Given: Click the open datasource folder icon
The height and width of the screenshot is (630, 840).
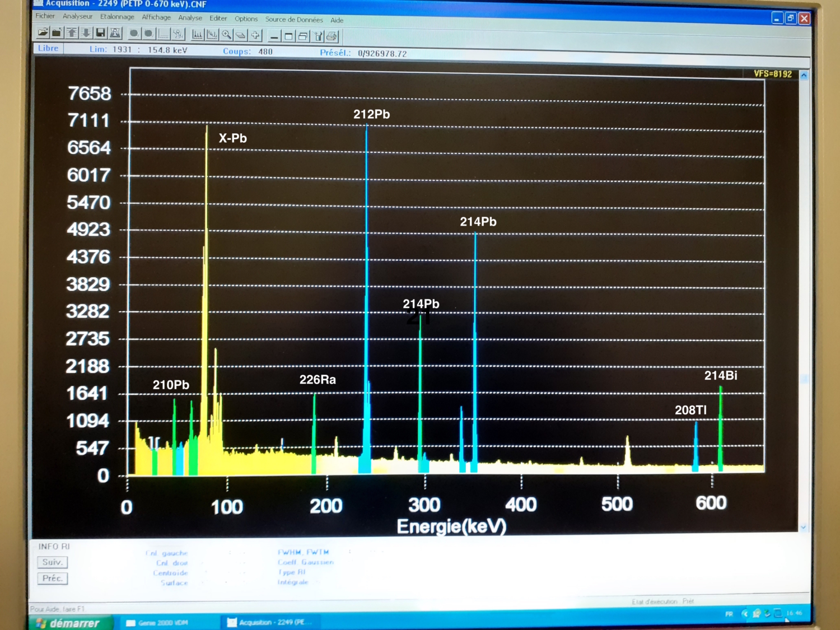Looking at the screenshot, I should (x=43, y=33).
